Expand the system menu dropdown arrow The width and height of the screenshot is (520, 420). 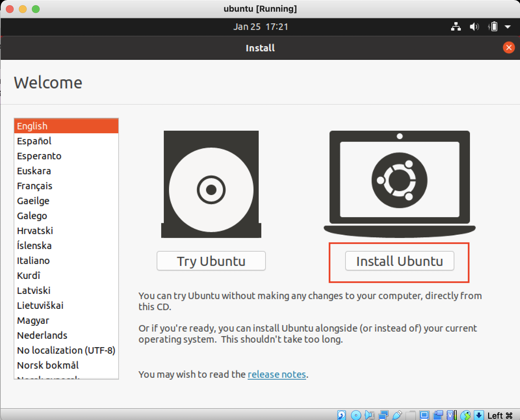[508, 27]
